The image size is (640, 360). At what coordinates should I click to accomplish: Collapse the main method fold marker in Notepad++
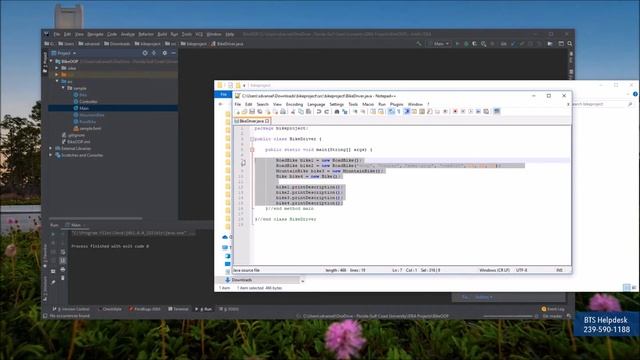coord(252,150)
